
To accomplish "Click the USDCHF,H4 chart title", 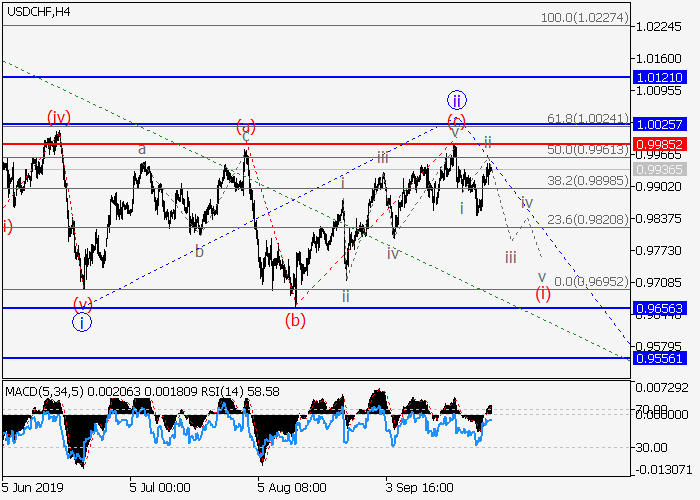I will point(37,11).
